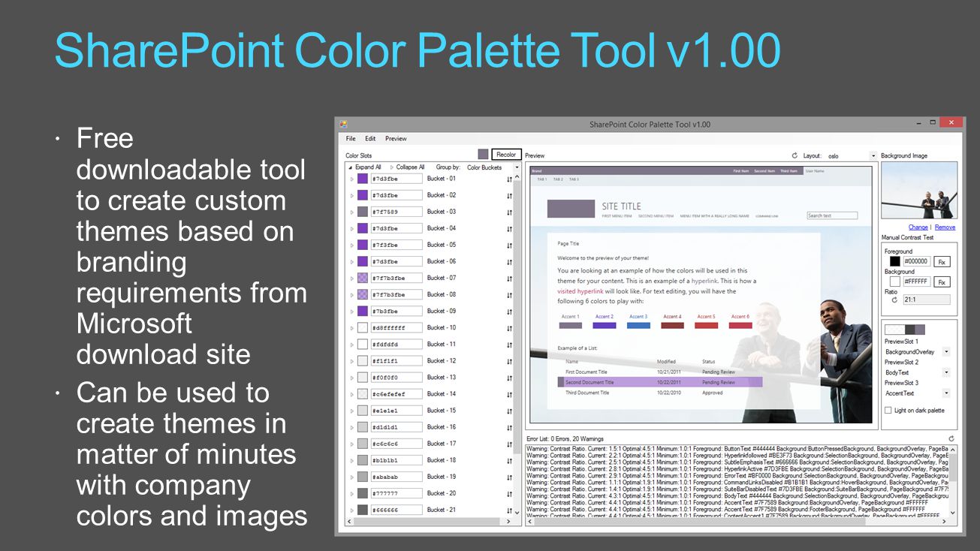
Task: Click the swap icon for Bucket - 09
Action: click(x=509, y=312)
